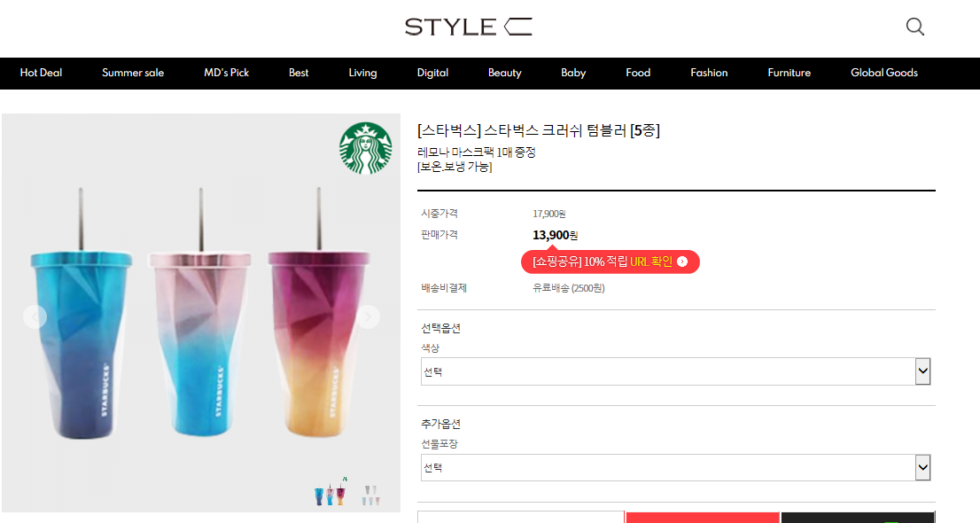Expand the 선물포장 gift wrap dropdown
Image resolution: width=980 pixels, height=523 pixels.
click(675, 467)
